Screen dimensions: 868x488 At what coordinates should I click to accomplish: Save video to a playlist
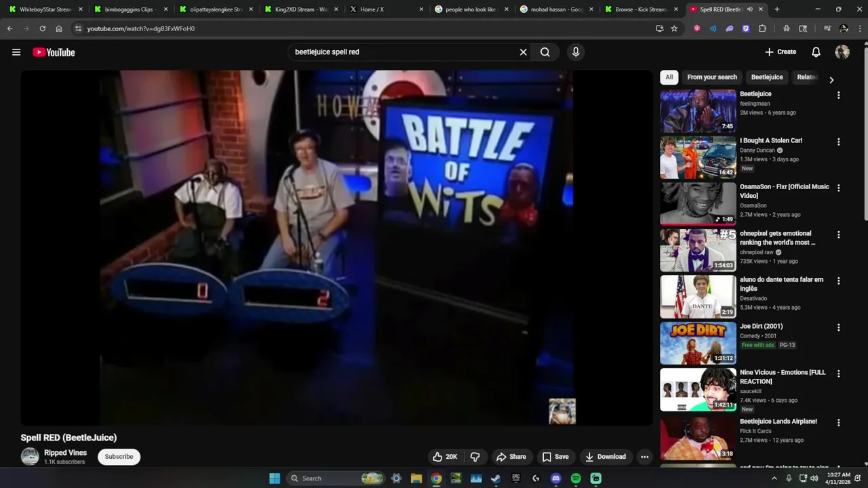pos(555,457)
